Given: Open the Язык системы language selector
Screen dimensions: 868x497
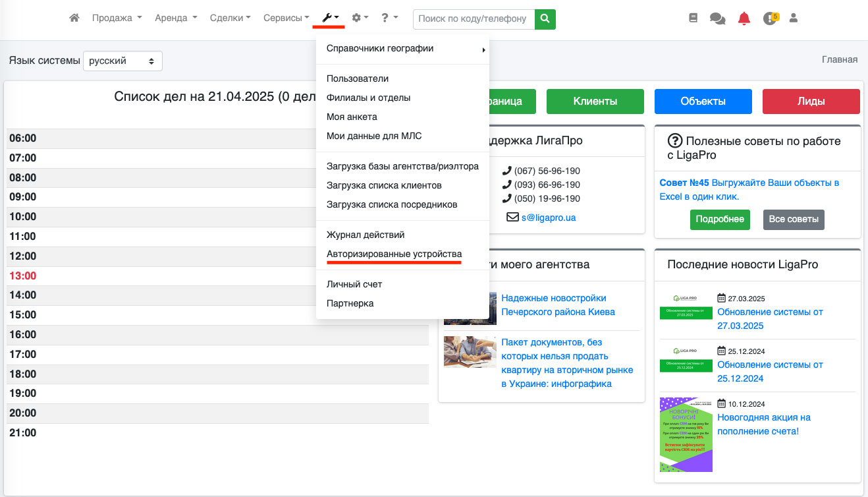Looking at the screenshot, I should coord(122,61).
